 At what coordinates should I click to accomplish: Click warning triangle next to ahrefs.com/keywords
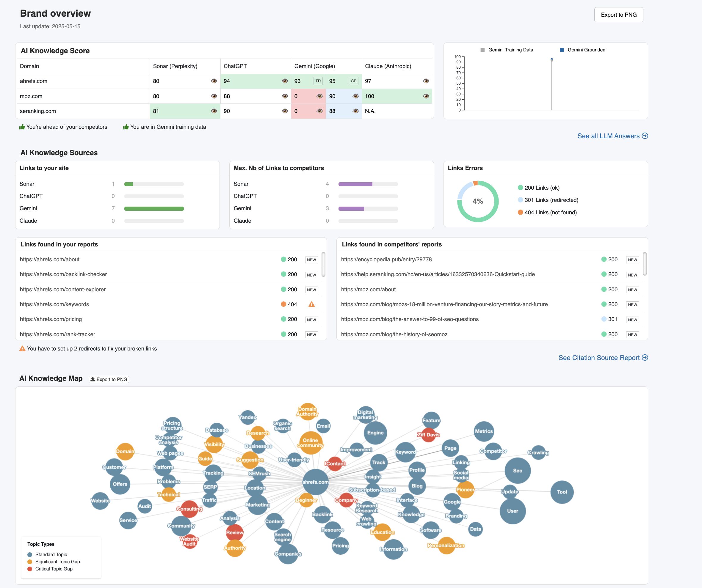(311, 304)
